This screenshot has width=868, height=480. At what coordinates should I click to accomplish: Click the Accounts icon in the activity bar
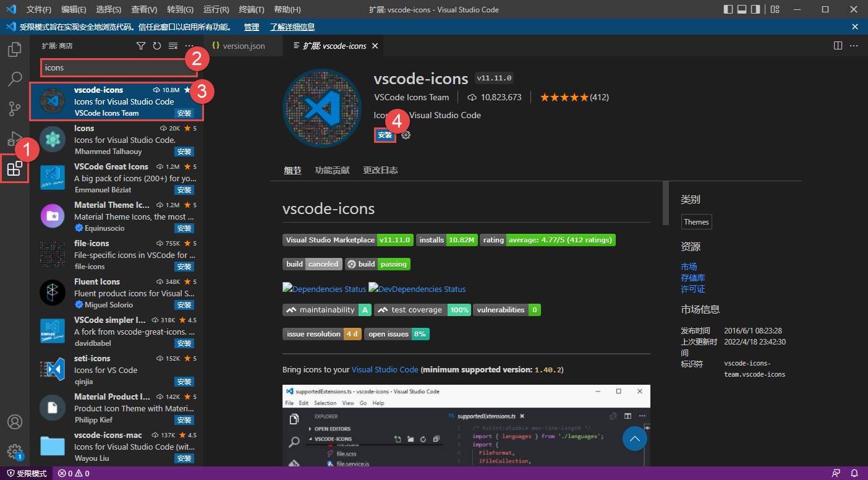[14, 422]
